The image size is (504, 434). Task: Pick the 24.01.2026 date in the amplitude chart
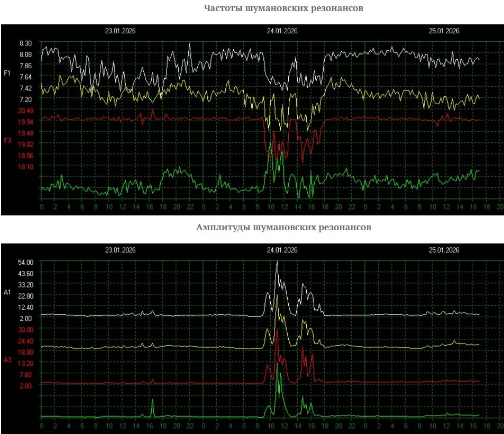tap(282, 250)
